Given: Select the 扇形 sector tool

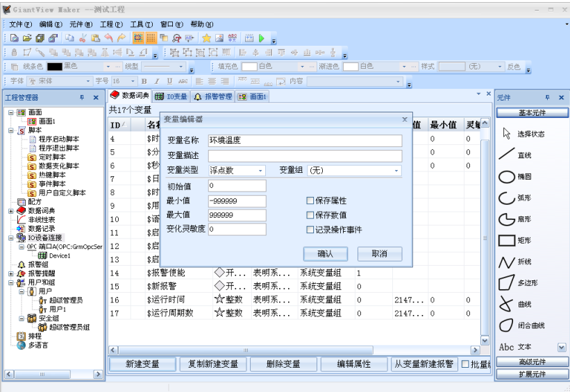Looking at the screenshot, I should click(515, 219).
